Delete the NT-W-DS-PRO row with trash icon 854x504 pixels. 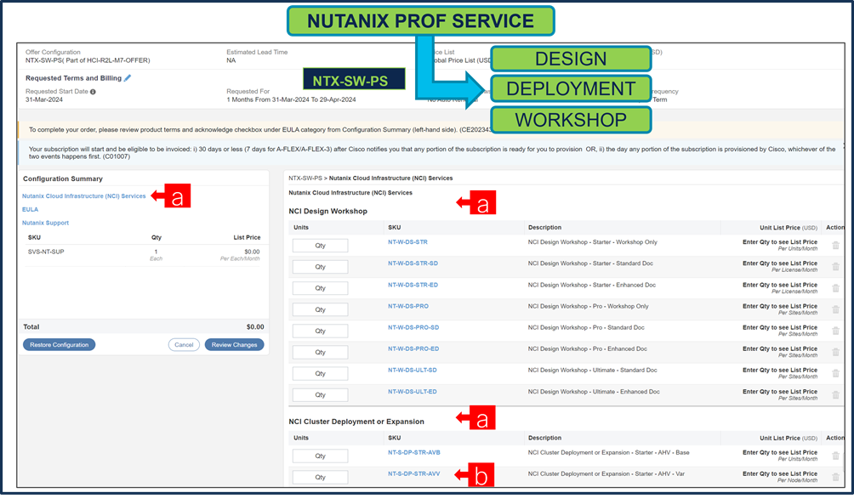tap(835, 309)
